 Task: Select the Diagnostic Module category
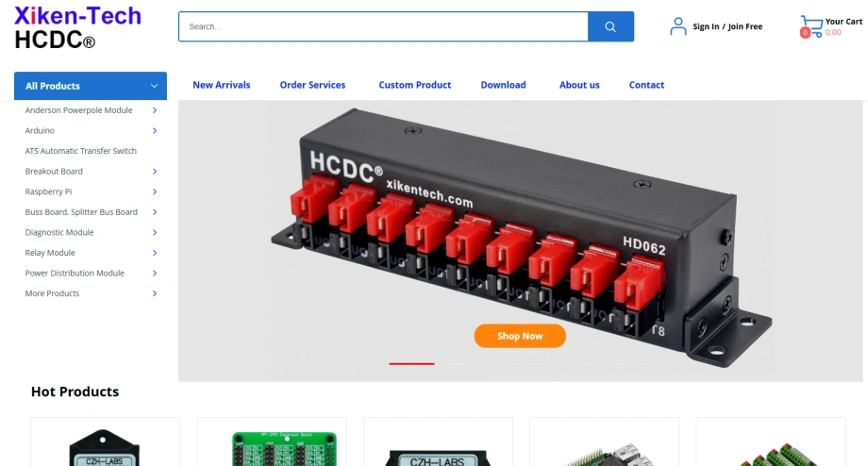pos(59,232)
